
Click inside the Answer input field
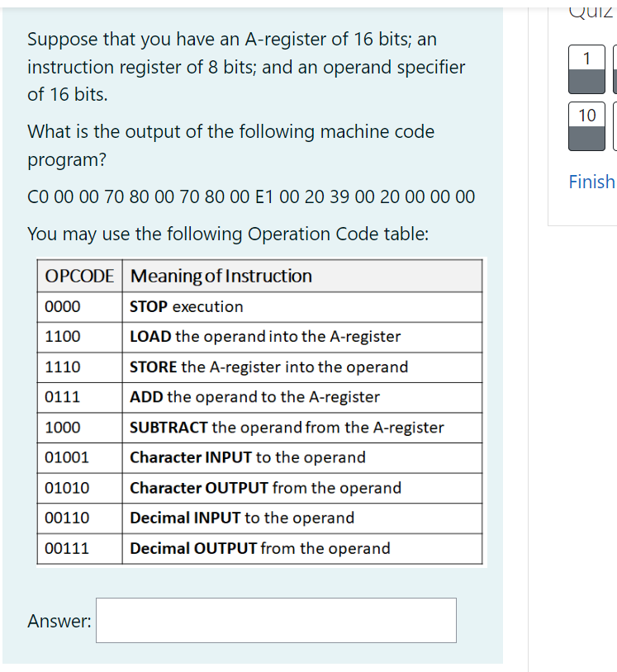[x=276, y=620]
